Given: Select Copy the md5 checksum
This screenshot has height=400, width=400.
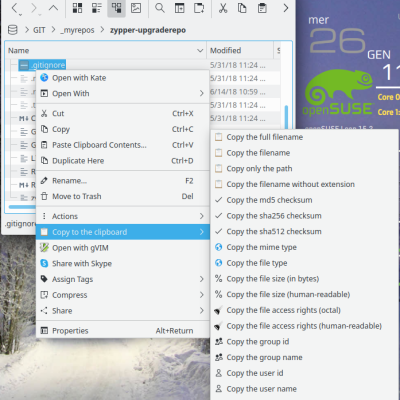Looking at the screenshot, I should (x=304, y=200).
